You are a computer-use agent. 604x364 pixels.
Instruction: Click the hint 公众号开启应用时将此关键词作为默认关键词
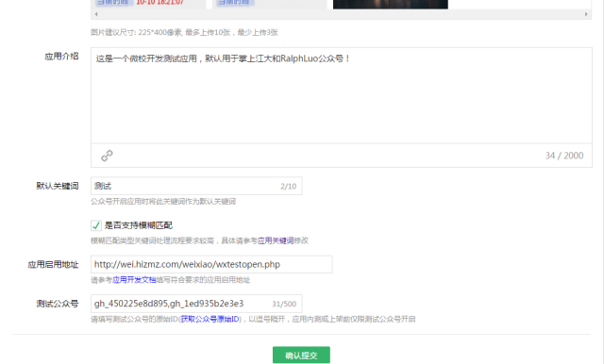163,202
